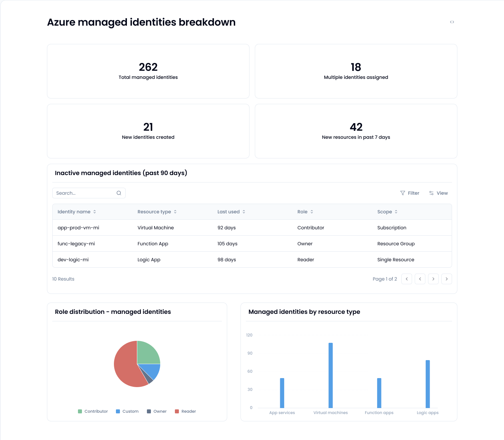
Task: Click the App services bar
Action: (282, 393)
